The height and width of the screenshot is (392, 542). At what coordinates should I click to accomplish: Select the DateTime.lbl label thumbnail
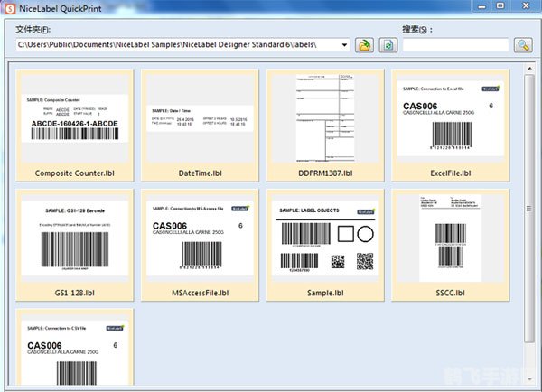(x=199, y=118)
